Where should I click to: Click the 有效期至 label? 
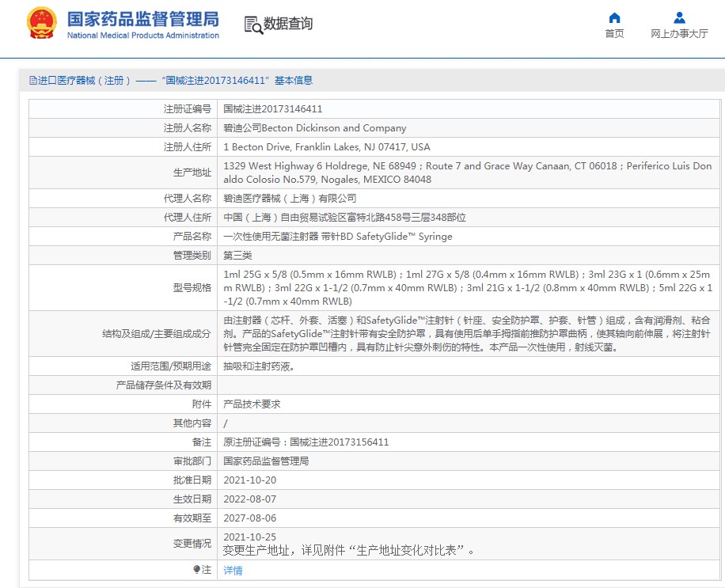tap(192, 518)
